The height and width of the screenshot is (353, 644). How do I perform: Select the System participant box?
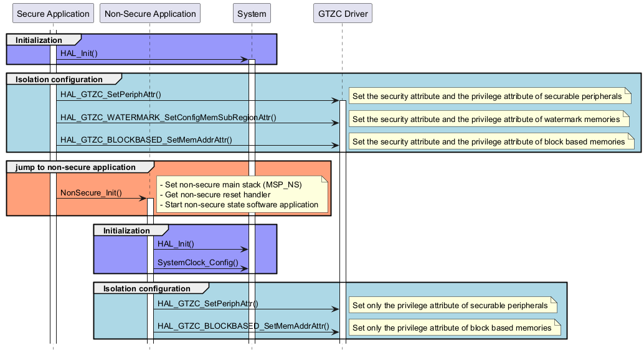click(x=252, y=14)
